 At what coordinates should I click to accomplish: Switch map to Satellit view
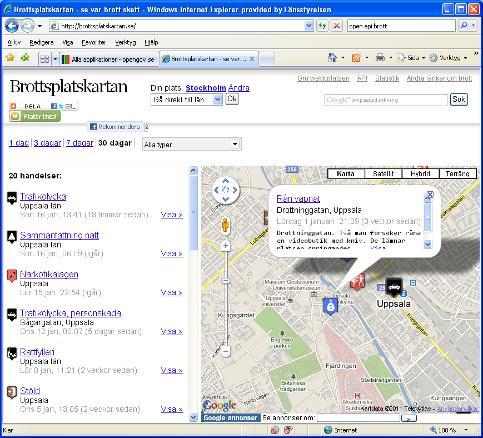383,173
